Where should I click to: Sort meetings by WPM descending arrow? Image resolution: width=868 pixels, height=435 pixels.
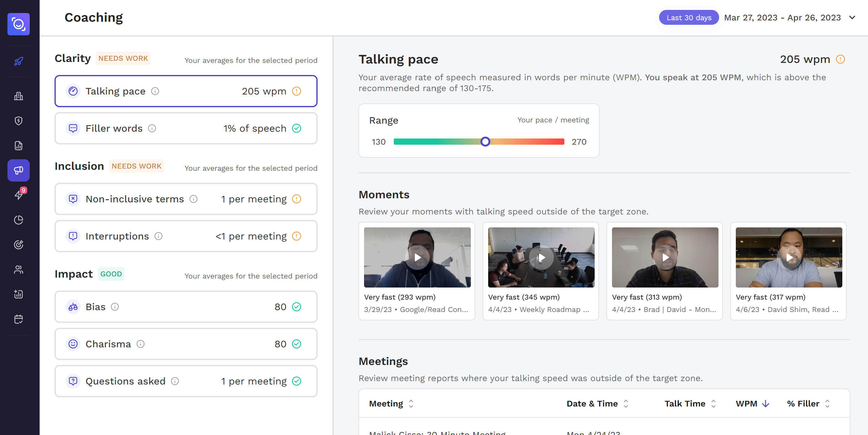tap(766, 404)
